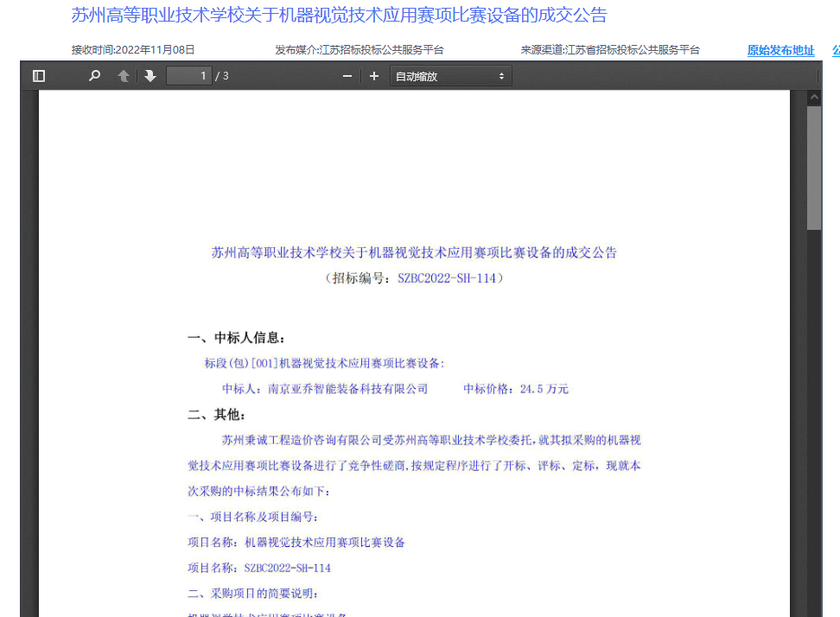Click the line 项目名称：机器视觉技术应用赛项比赛设备

[296, 543]
